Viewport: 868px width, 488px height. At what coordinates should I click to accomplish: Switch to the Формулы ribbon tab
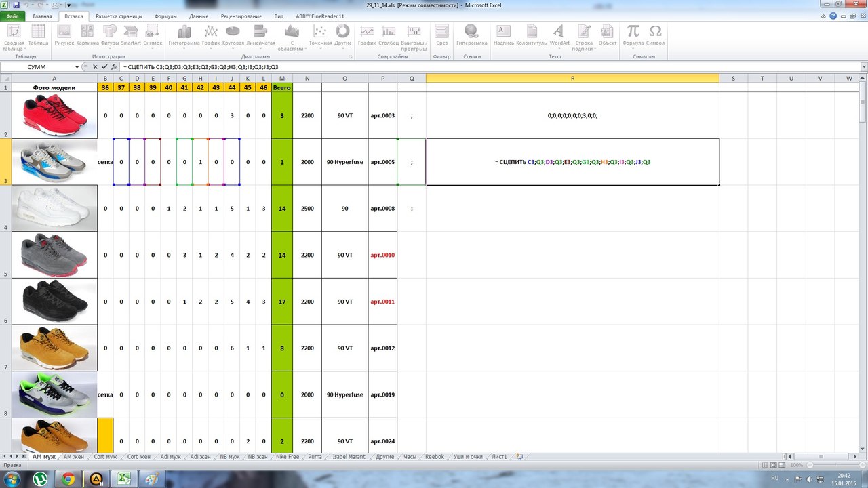click(165, 16)
